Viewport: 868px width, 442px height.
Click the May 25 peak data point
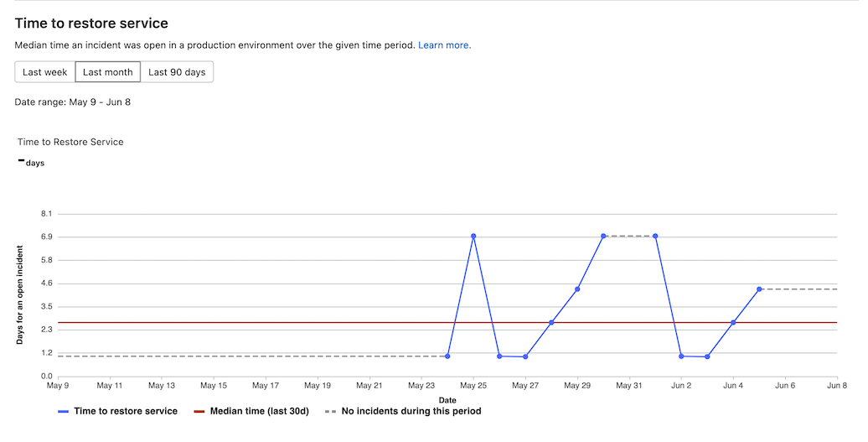473,237
